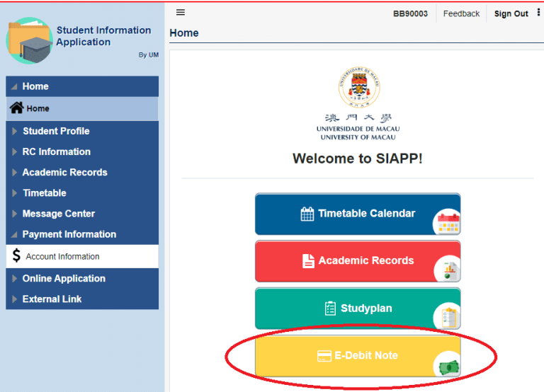Click the Student Information Application logo

tap(29, 41)
